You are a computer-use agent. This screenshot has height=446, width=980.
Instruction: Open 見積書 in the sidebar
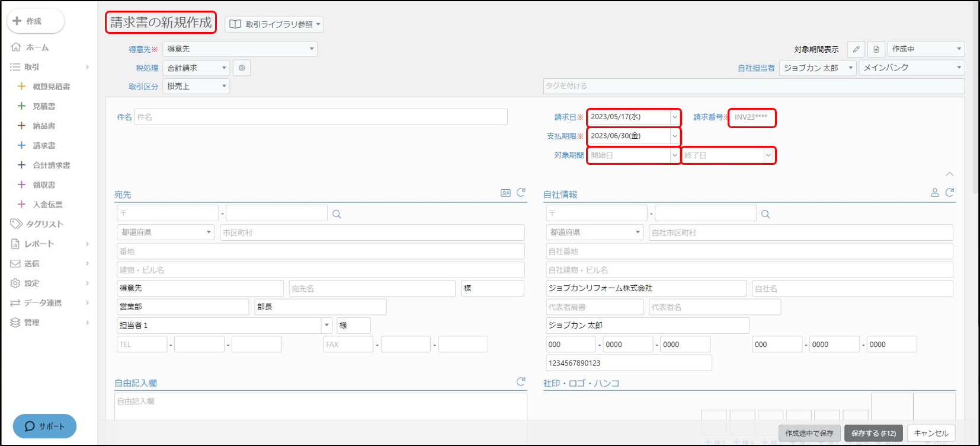[44, 106]
